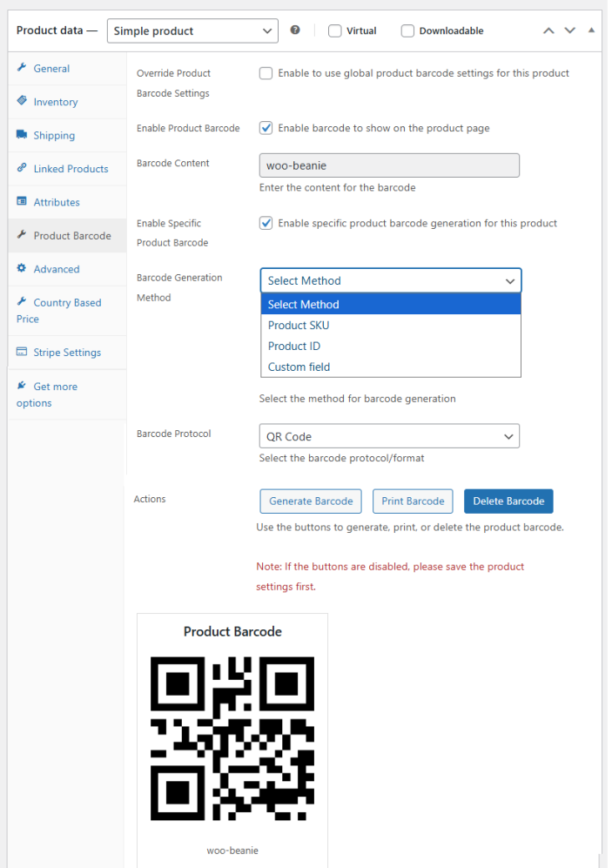
Task: Open the Inventory tab
Action: [68, 102]
